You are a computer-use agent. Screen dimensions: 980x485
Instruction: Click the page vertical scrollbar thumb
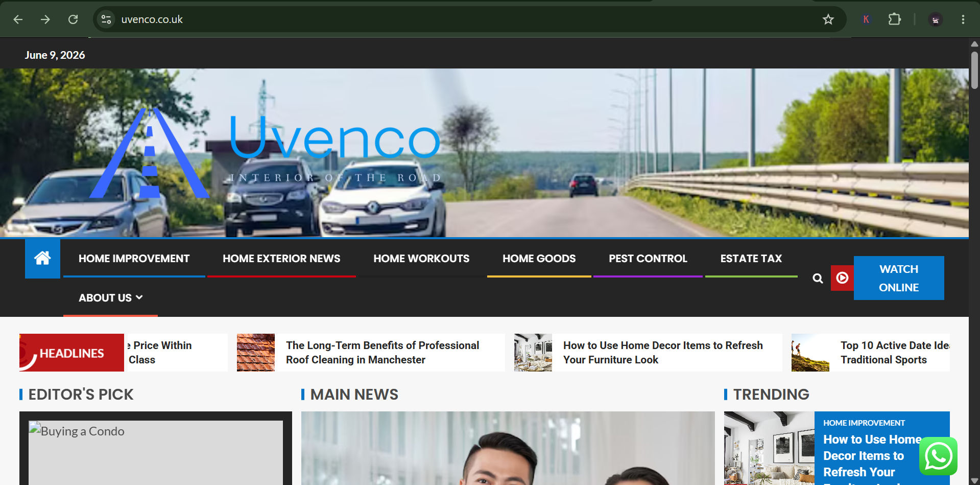click(x=974, y=70)
